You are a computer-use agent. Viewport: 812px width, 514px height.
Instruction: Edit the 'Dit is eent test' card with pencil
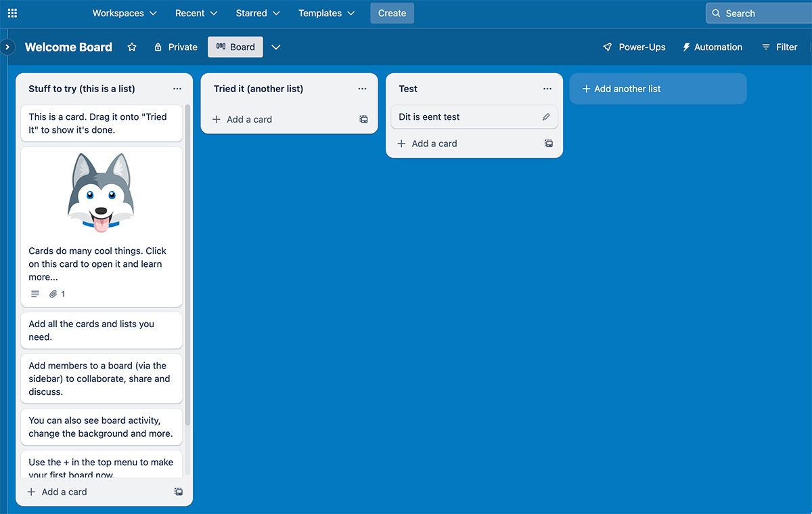pos(546,117)
